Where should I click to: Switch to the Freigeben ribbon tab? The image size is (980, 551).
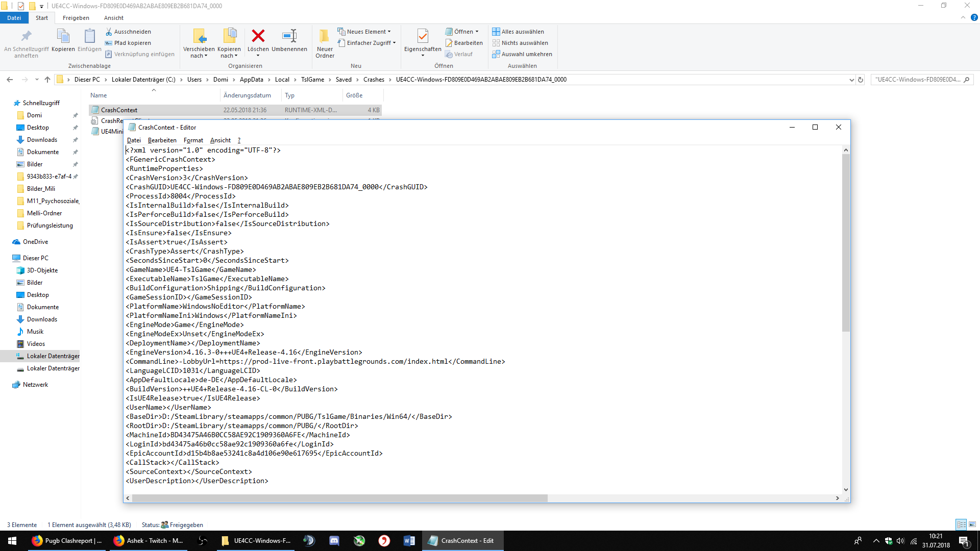pos(76,18)
